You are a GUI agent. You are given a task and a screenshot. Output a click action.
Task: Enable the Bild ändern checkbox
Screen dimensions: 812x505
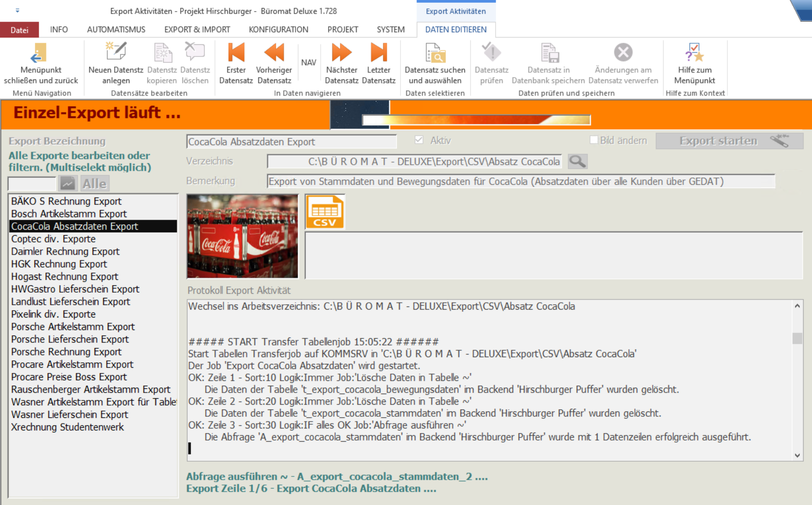[594, 140]
